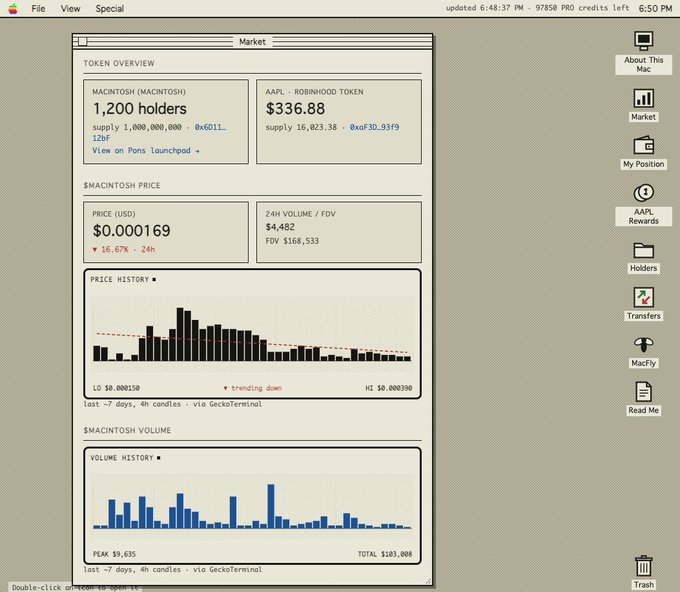This screenshot has width=680, height=592.
Task: Click the PRO credits left status text
Action: [x=582, y=8]
